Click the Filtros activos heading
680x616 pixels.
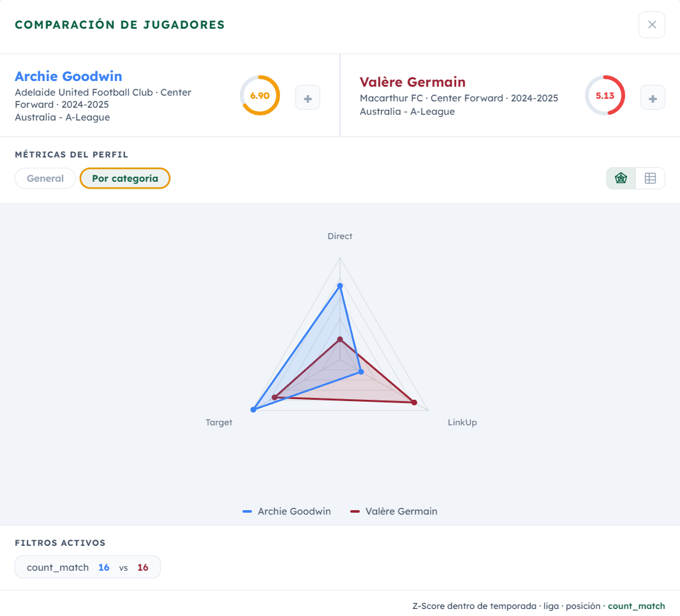pyautogui.click(x=60, y=543)
